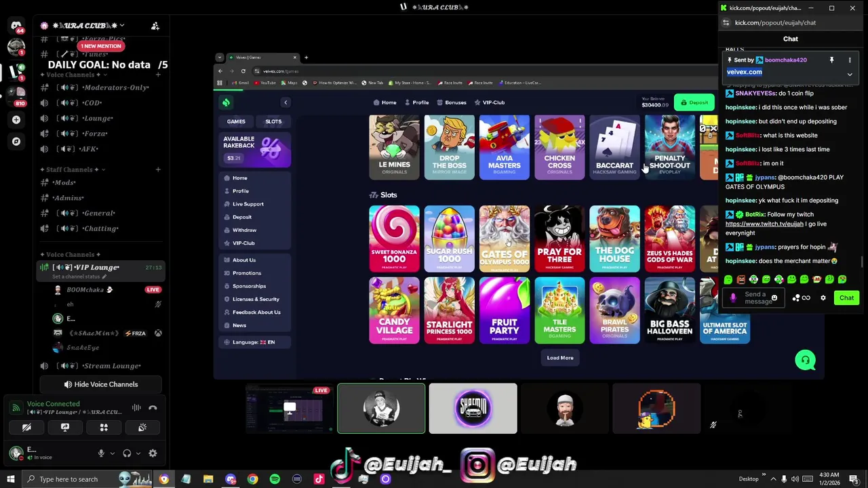Click the share screen button
Viewport: 868px width, 488px height.
pos(65,428)
